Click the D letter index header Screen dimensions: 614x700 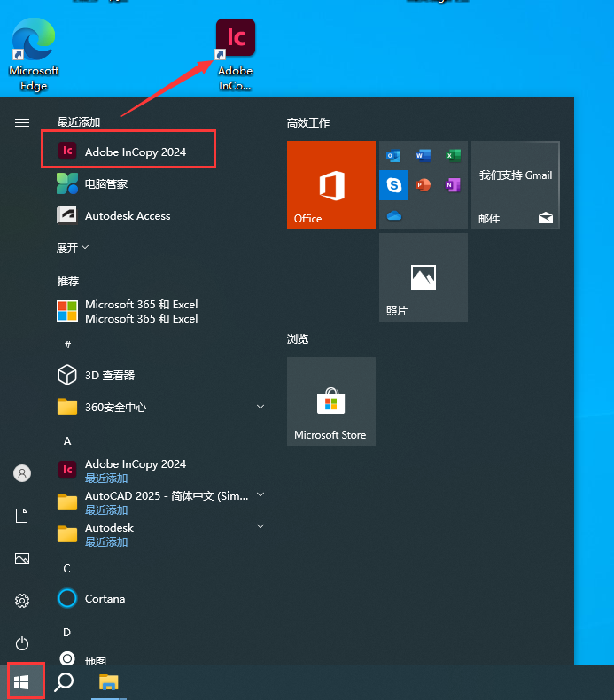[67, 632]
